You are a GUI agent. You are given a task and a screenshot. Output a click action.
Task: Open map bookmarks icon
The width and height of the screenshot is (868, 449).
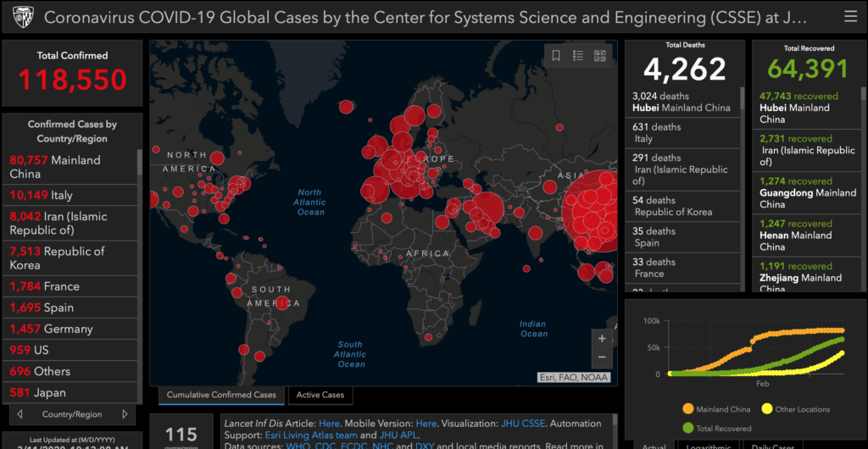tap(556, 55)
